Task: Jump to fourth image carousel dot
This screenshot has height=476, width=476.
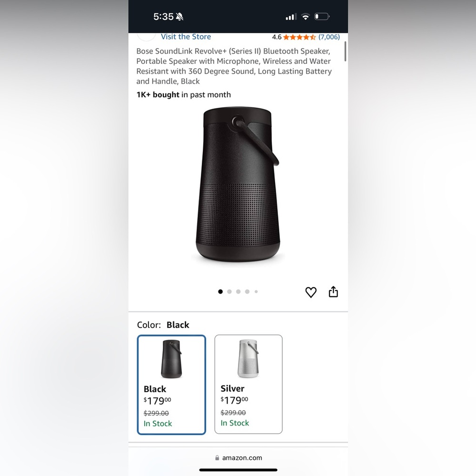Action: tap(247, 292)
